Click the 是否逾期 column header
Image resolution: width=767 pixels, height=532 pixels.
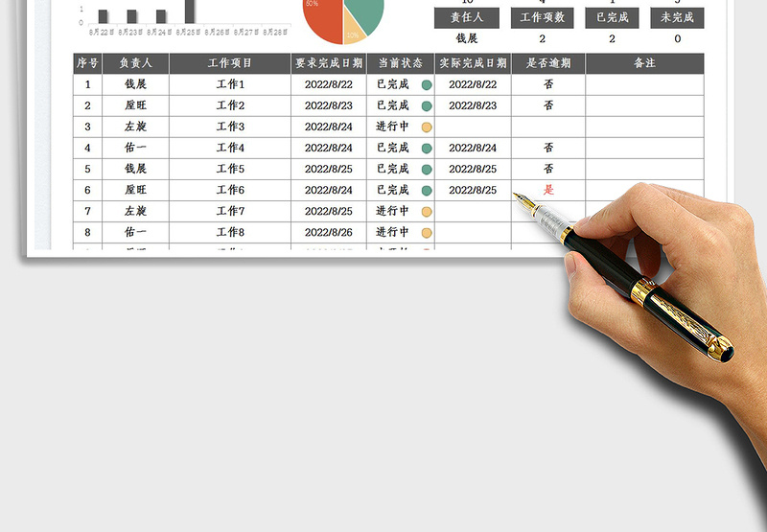pos(548,63)
